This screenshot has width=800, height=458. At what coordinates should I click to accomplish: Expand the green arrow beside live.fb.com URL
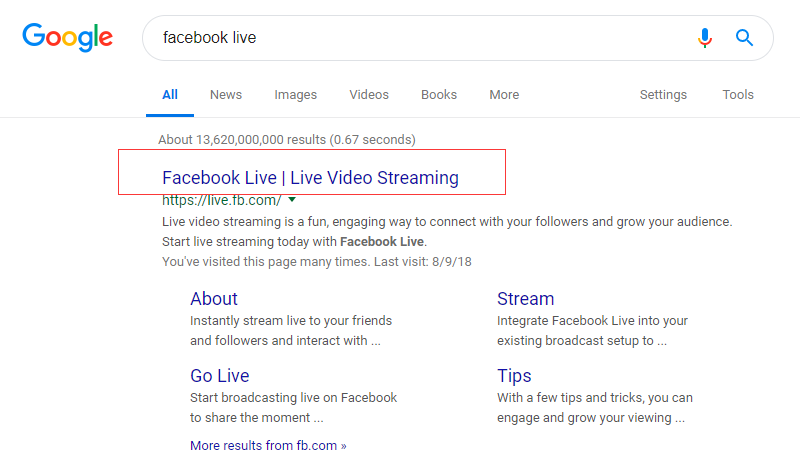click(292, 199)
